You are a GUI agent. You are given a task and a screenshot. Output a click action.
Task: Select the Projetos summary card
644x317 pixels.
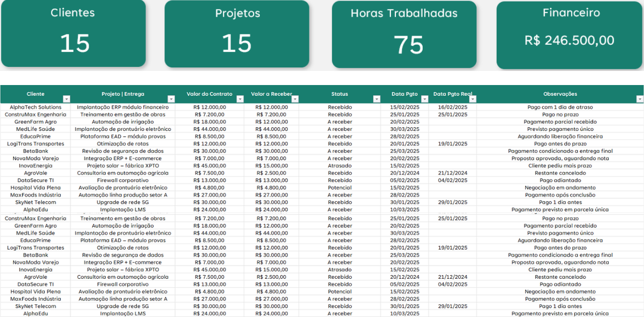pos(237,34)
